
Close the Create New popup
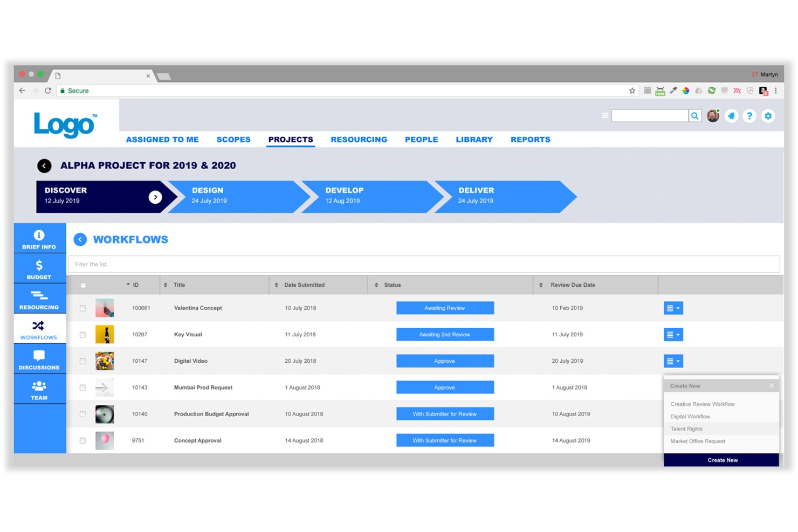click(x=772, y=385)
